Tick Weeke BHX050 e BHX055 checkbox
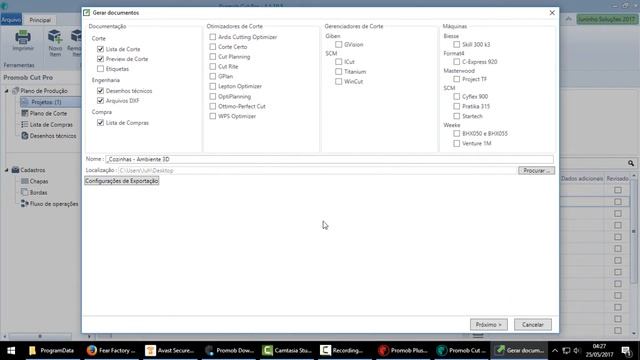This screenshot has height=360, width=640. tap(457, 133)
